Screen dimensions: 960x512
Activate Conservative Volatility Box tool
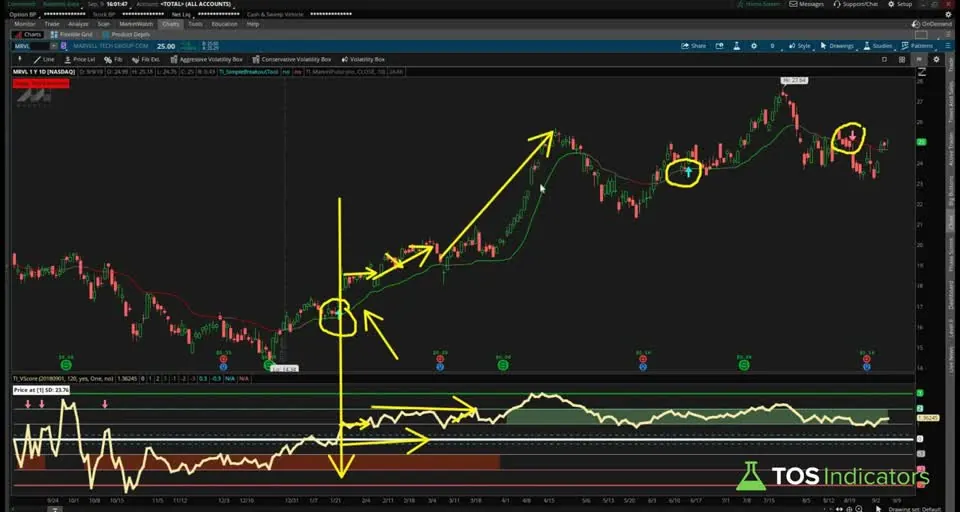pos(291,59)
